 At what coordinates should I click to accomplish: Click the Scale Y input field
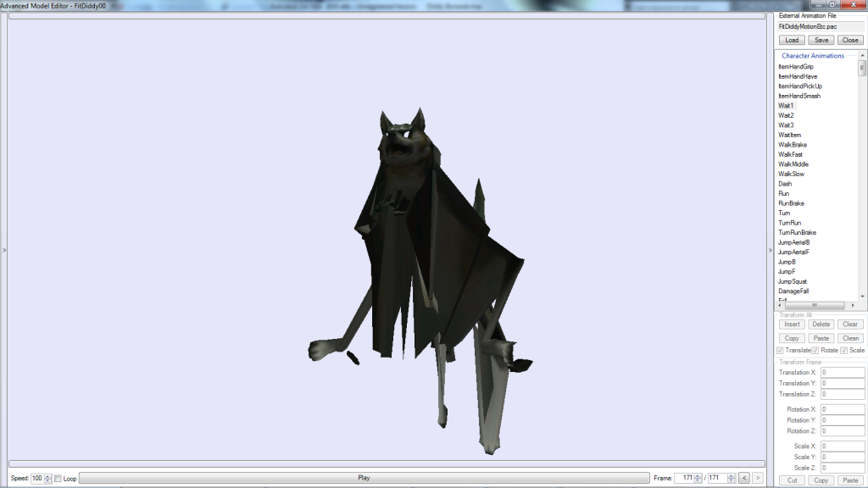(843, 457)
